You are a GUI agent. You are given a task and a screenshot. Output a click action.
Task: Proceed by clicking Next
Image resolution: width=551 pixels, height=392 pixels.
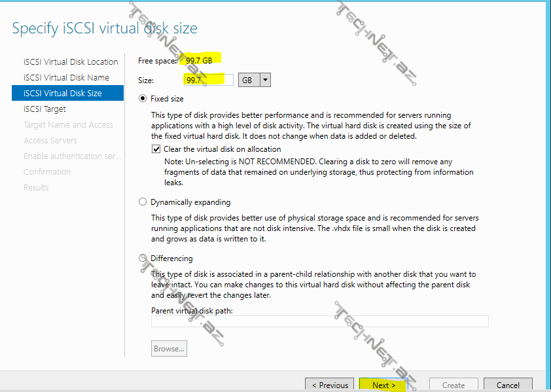click(384, 385)
